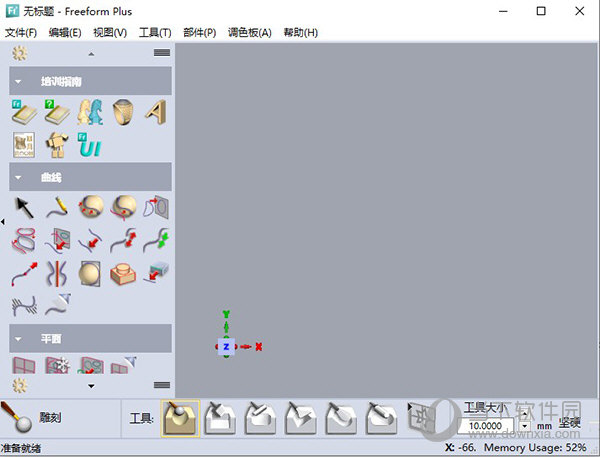600x457 pixels.
Task: Open the 部件(P) menu
Action: click(x=199, y=33)
